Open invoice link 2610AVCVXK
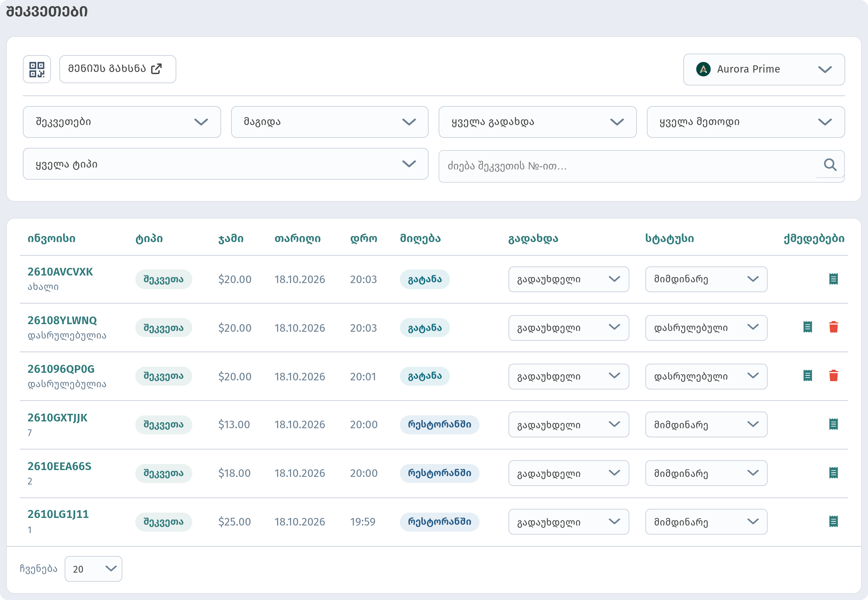This screenshot has width=868, height=600. (60, 272)
